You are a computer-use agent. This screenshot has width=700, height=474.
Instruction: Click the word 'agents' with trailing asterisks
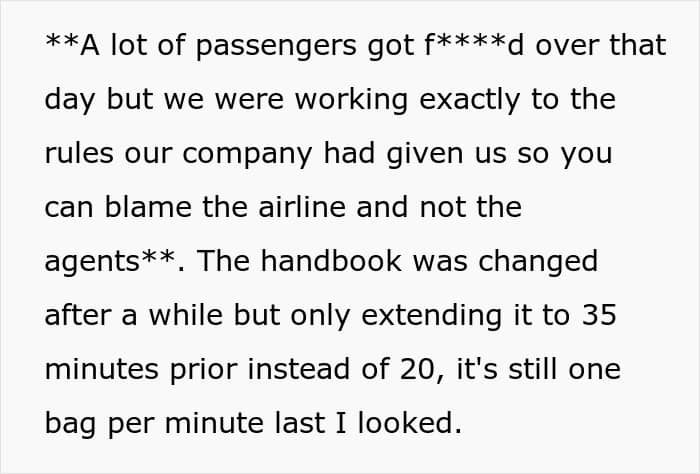tap(110, 262)
